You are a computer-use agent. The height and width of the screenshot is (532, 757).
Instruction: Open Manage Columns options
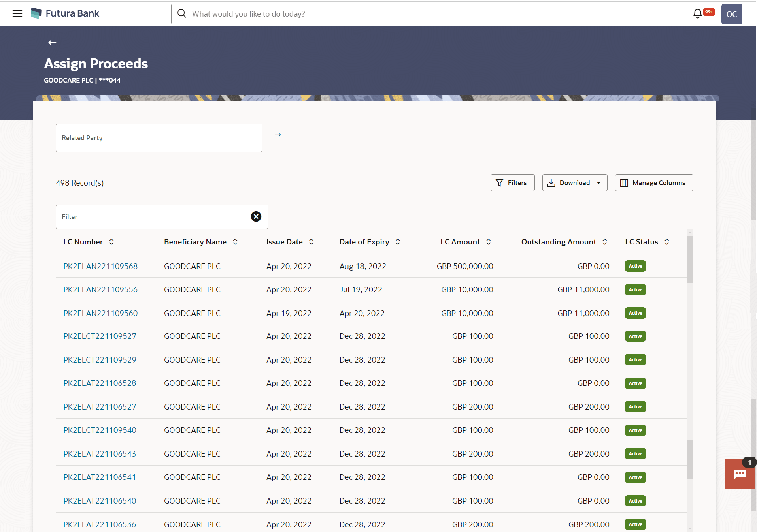click(x=654, y=183)
